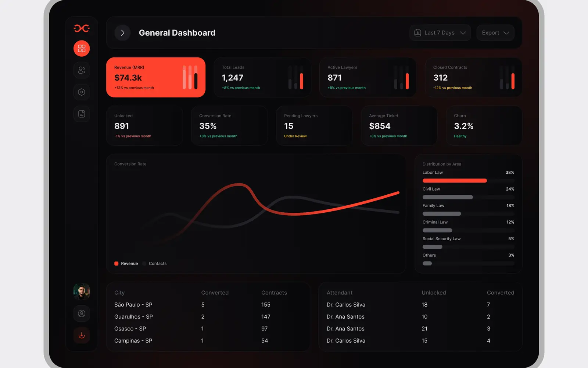Click the Civil Law progress bar

(468, 197)
